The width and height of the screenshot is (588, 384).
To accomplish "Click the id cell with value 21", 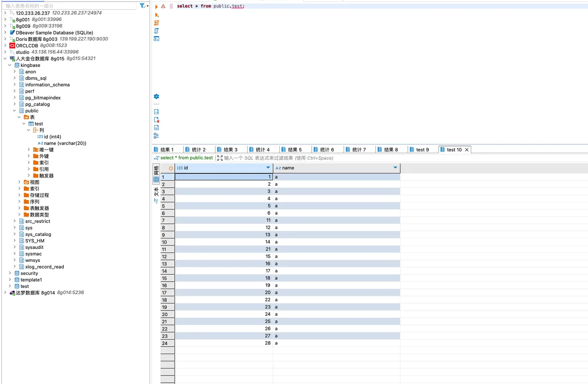I will [x=224, y=249].
